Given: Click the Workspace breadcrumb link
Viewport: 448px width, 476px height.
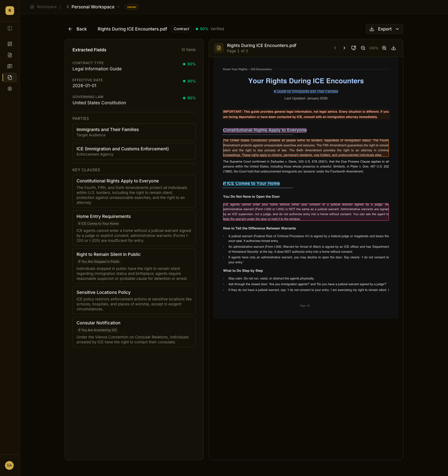Looking at the screenshot, I should coord(43,7).
